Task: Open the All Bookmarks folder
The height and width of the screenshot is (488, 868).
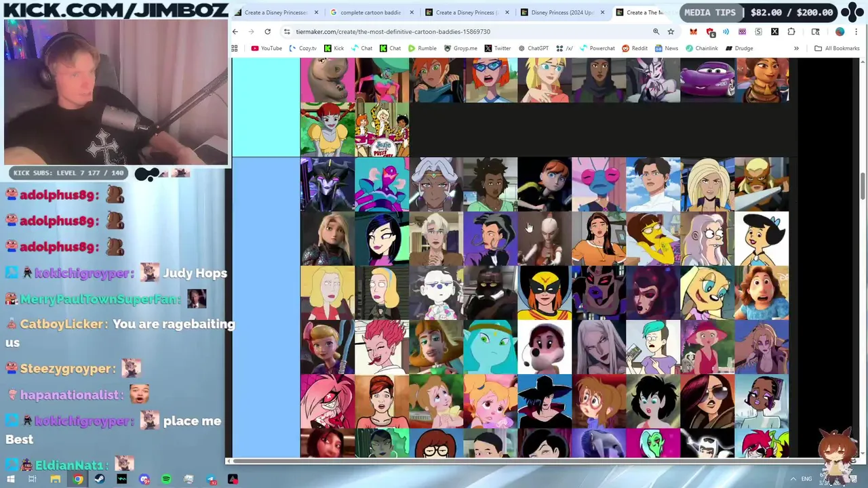Action: pyautogui.click(x=837, y=48)
